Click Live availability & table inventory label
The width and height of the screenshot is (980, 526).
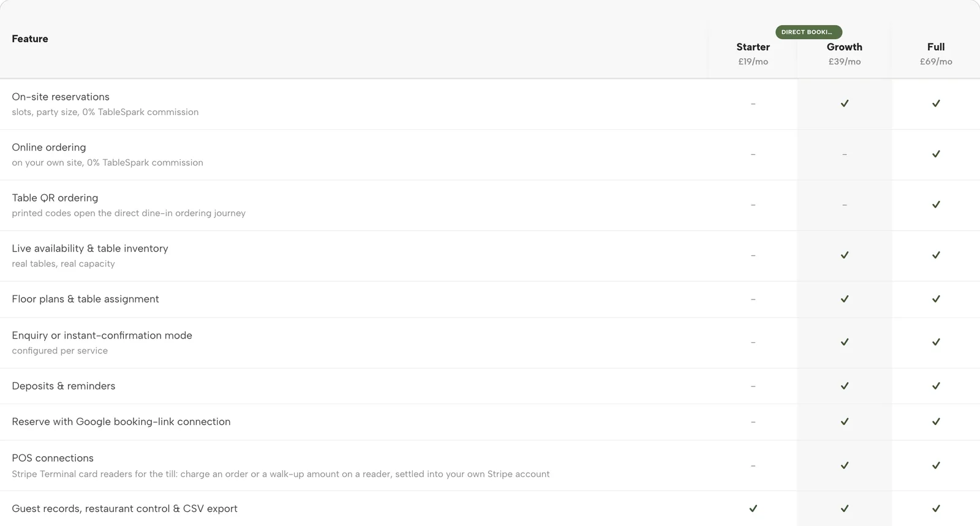(x=90, y=249)
